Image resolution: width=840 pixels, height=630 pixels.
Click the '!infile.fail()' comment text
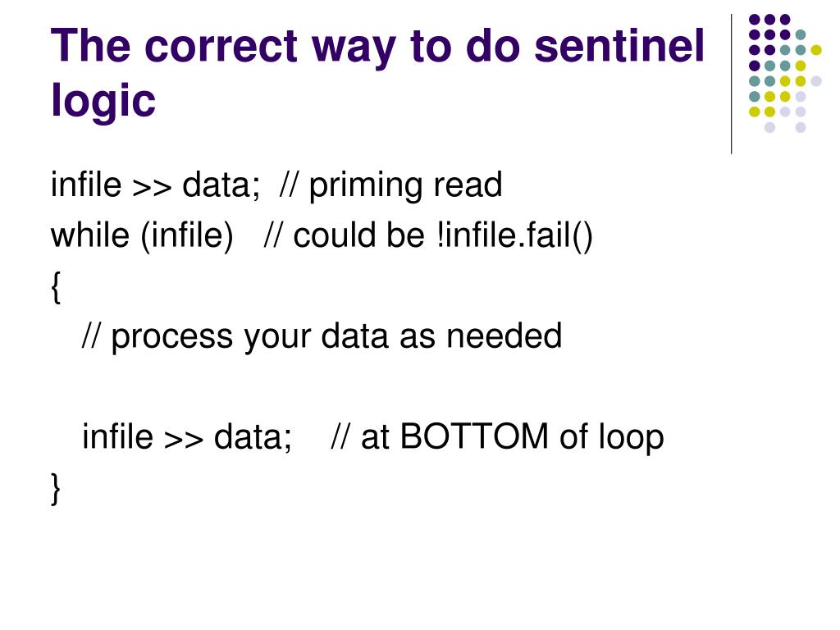point(515,235)
